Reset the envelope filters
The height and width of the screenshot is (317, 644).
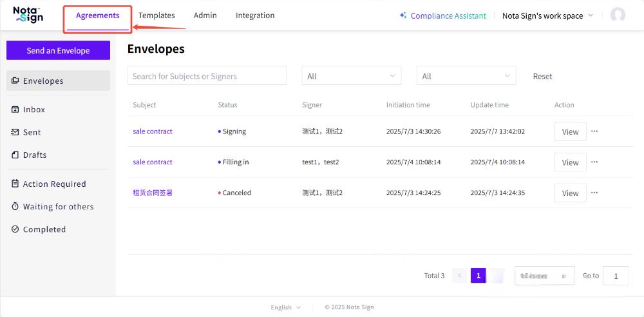click(542, 76)
